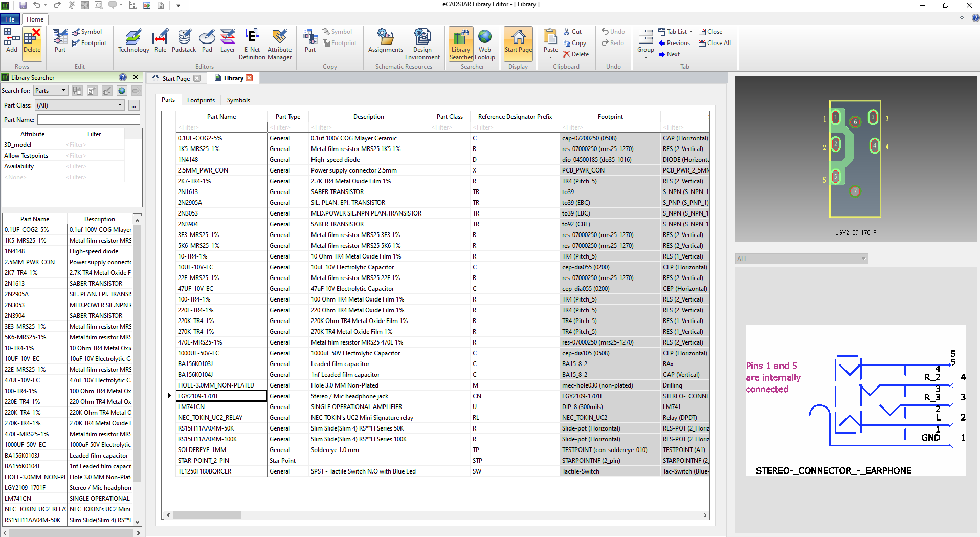Edit Symbol from the Edit group
Viewport: 980px width, 537px height.
click(87, 32)
